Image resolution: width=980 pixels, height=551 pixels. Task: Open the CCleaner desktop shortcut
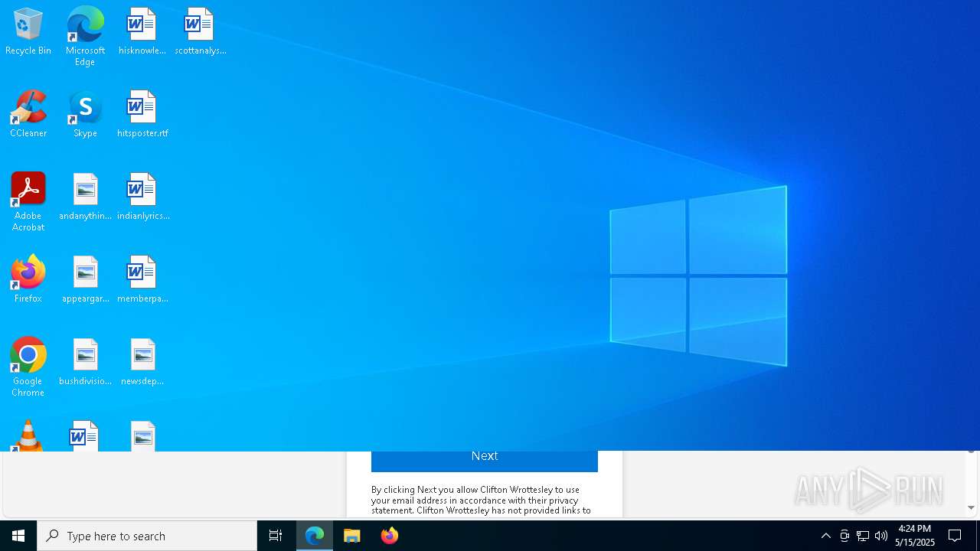click(28, 113)
